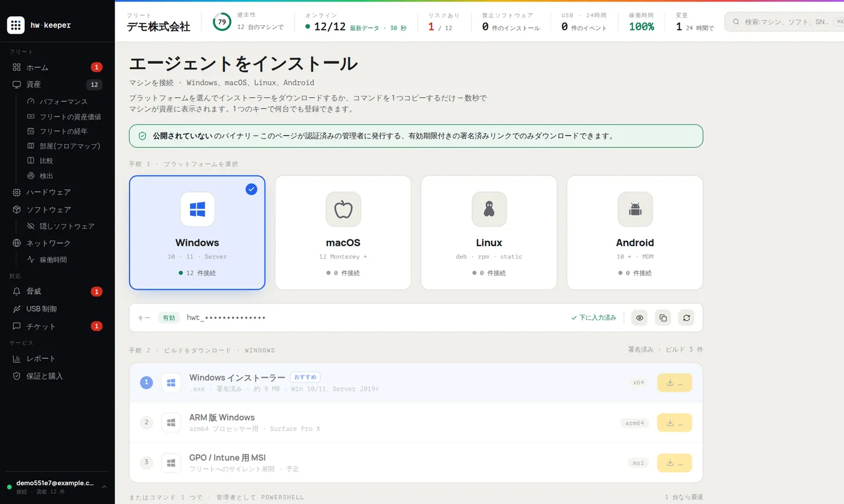
Task: Go to ネットワーク section
Action: pos(57,243)
